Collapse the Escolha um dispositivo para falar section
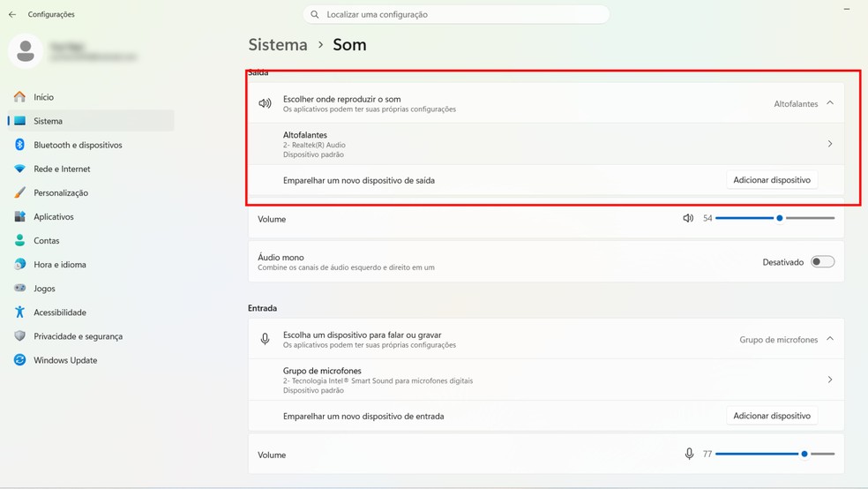Screen dimensions: 868x489 pos(830,339)
